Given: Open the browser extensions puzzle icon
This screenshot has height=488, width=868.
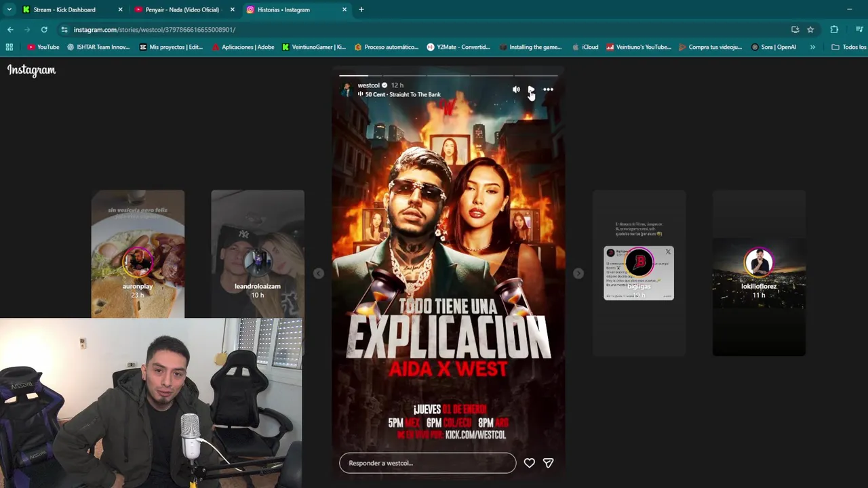Looking at the screenshot, I should tap(834, 30).
